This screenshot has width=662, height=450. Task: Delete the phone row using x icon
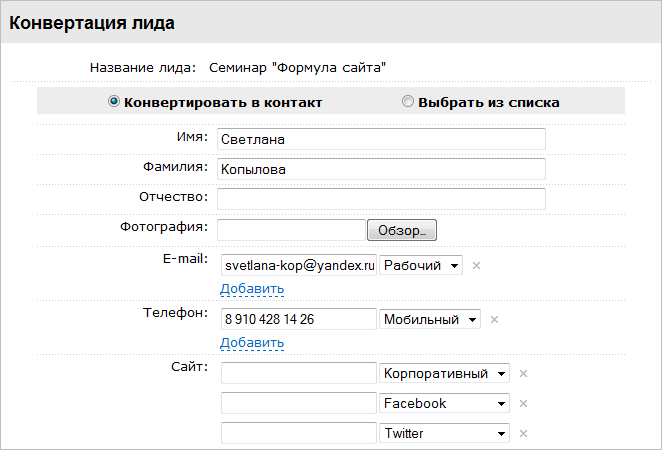[x=494, y=320]
